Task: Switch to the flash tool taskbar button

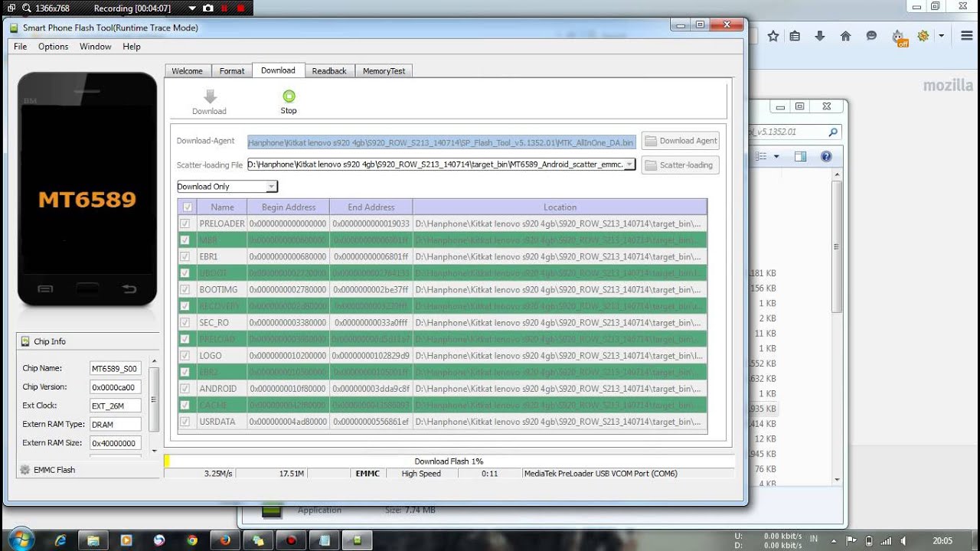Action: click(x=357, y=540)
